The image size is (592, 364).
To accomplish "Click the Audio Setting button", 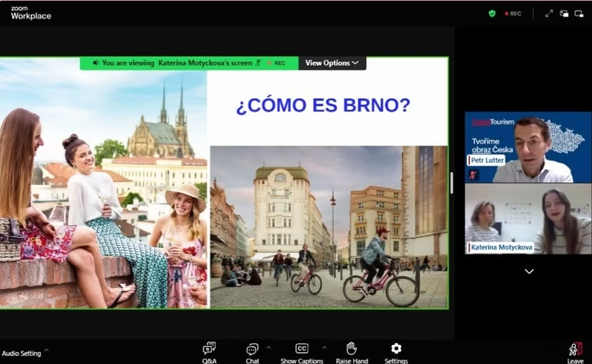I will pyautogui.click(x=21, y=353).
